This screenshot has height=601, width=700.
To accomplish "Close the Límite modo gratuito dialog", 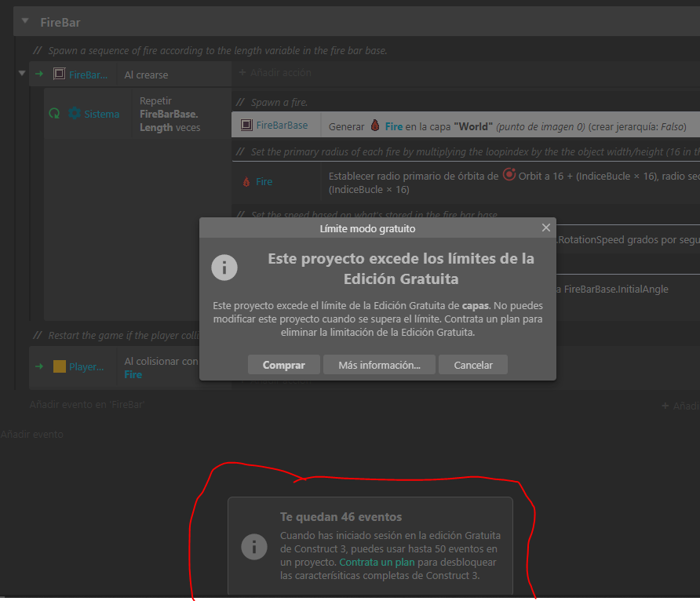I will 545,228.
